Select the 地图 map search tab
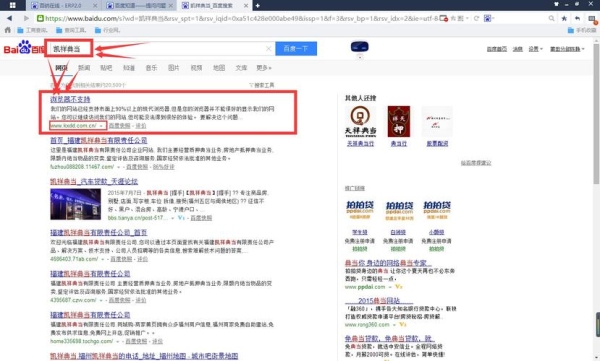Viewport: 600px width, 361px height. pos(219,68)
